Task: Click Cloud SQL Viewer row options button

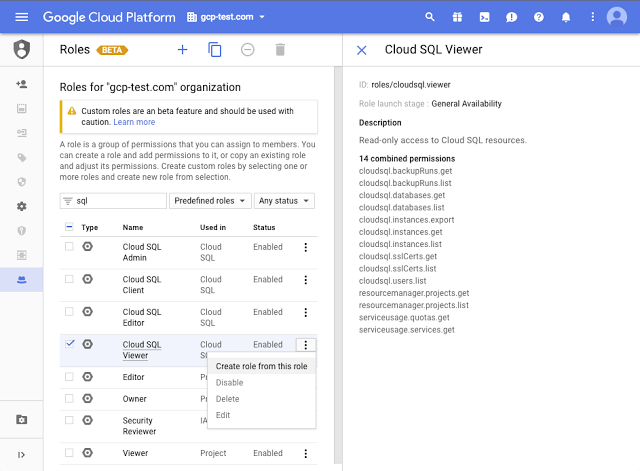Action: pos(306,345)
